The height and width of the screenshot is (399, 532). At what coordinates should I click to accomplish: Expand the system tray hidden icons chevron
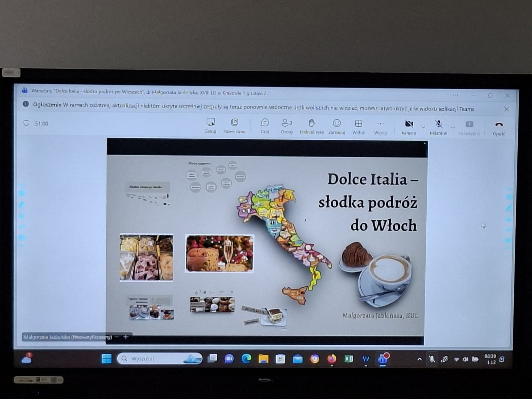pyautogui.click(x=419, y=359)
